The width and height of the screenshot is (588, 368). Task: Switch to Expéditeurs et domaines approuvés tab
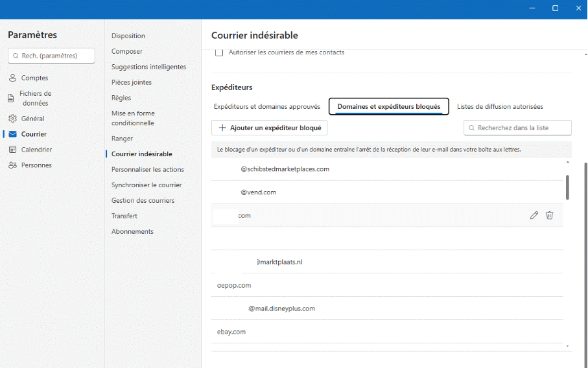[267, 106]
